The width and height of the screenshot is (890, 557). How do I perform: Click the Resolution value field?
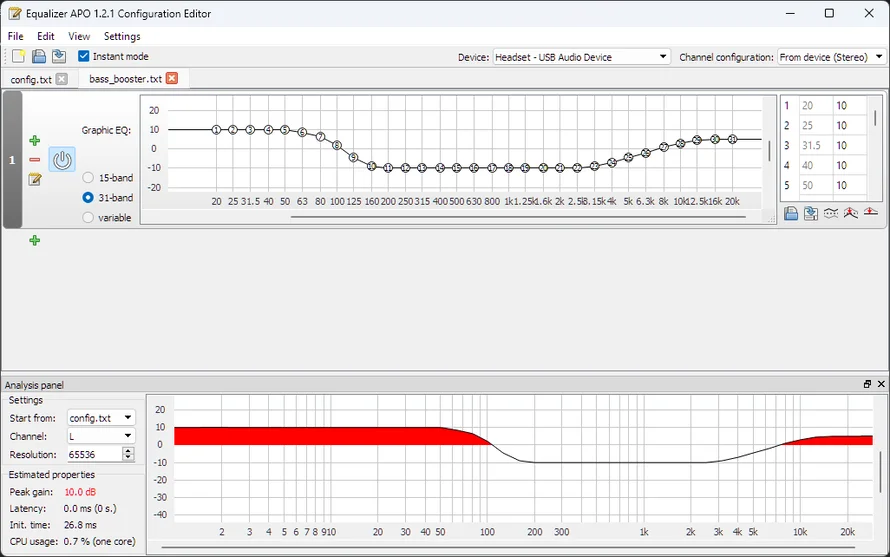click(x=94, y=454)
